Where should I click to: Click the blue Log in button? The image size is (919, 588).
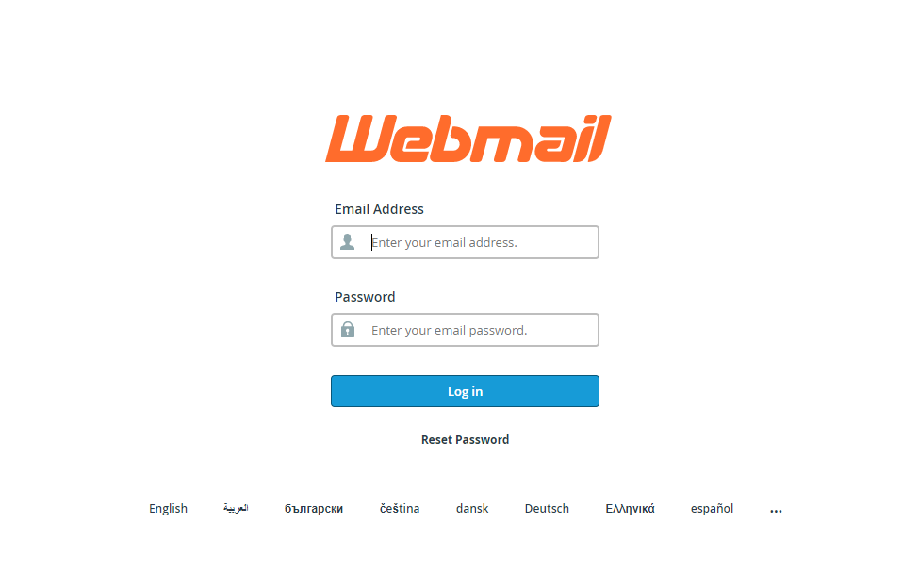465,391
